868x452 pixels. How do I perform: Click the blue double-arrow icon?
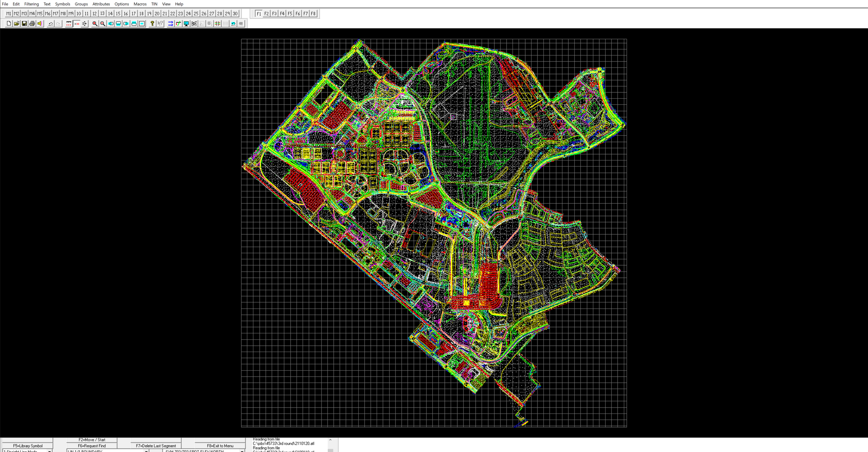170,24
